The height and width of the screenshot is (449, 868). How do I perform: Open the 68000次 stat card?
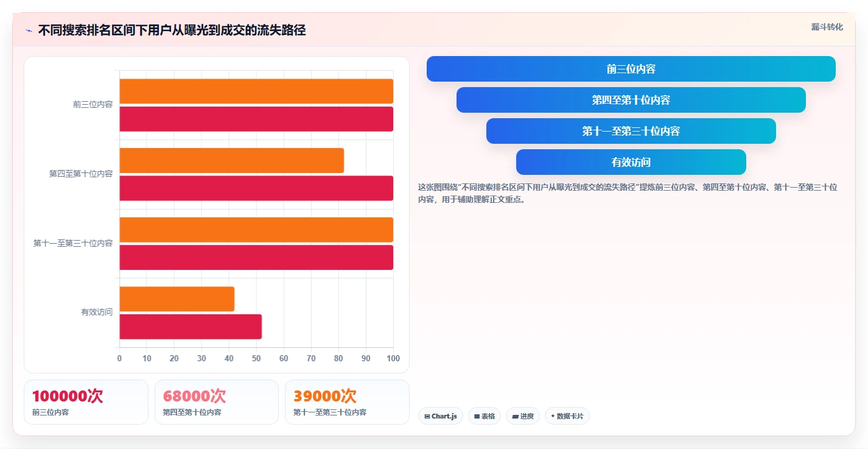216,402
